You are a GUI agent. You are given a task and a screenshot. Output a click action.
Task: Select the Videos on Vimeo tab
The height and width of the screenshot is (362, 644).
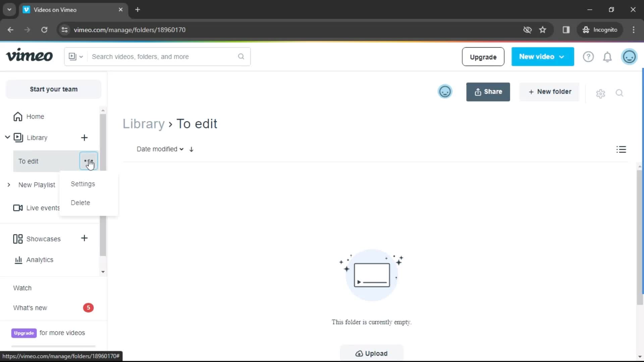tap(73, 10)
